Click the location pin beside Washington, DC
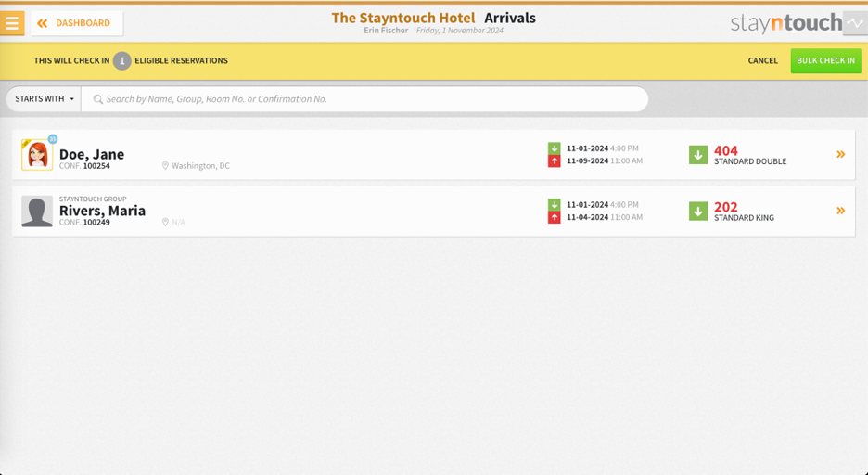Image resolution: width=868 pixels, height=475 pixels. [165, 165]
